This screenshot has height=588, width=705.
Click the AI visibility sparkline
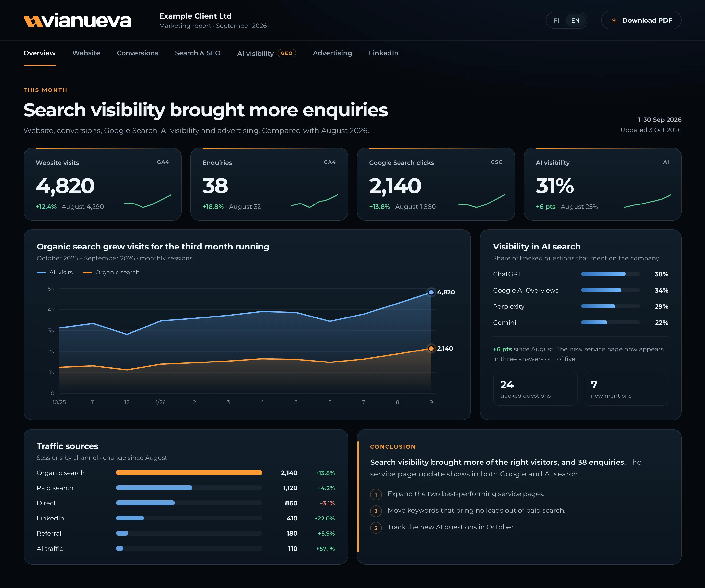pos(647,201)
